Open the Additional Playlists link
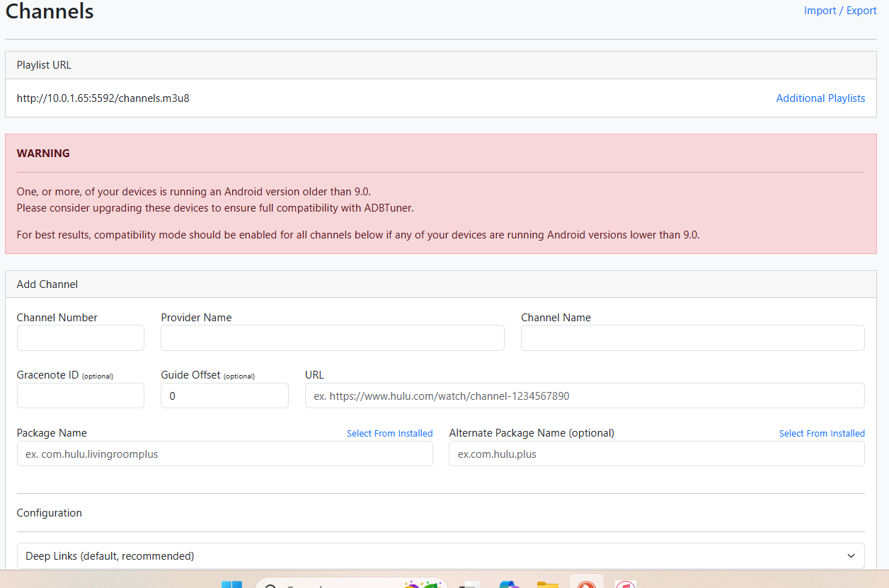 click(x=820, y=98)
